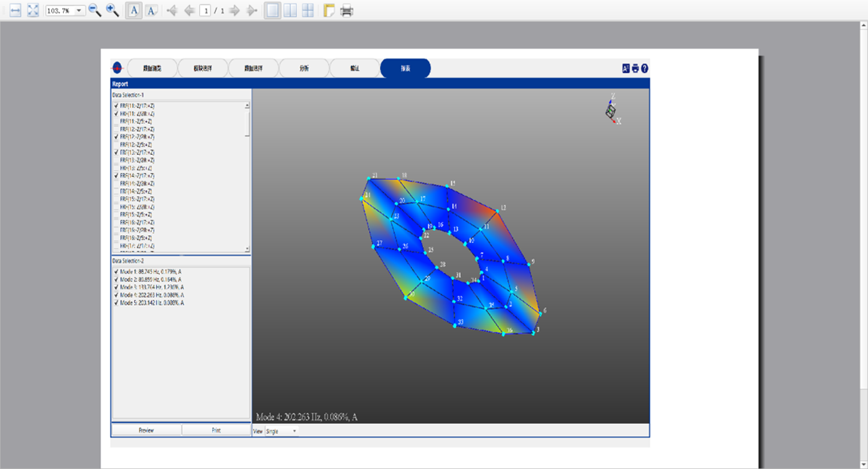Open the zoom percentage dropdown showing 103.7%
The image size is (868, 469).
(x=79, y=10)
